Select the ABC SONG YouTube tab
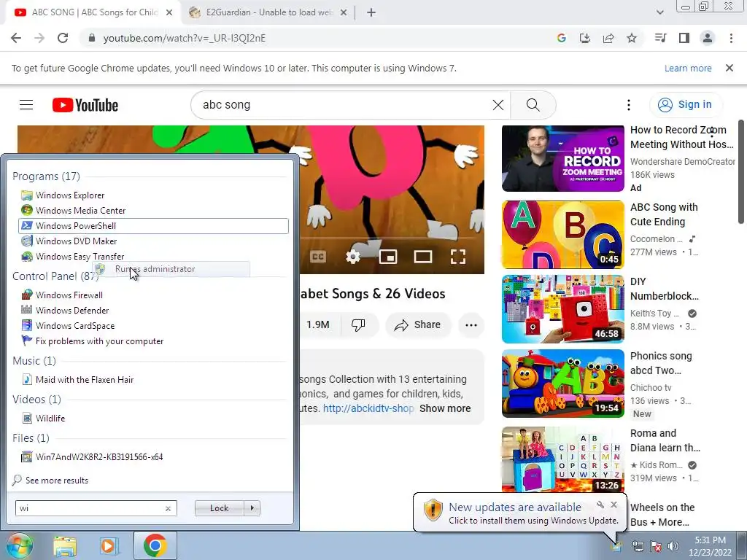This screenshot has height=560, width=747. 94,12
